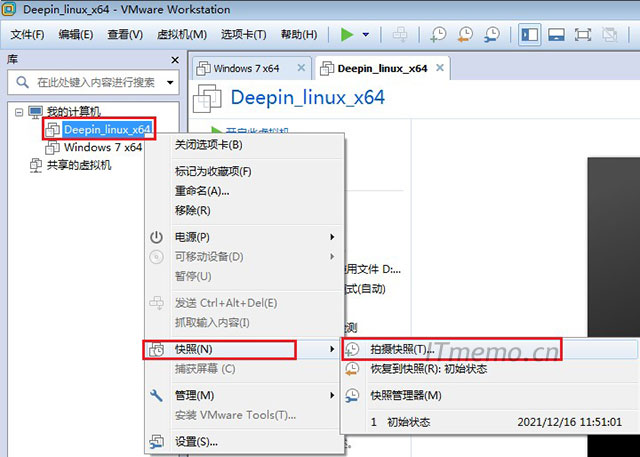This screenshot has height=457, width=640.
Task: Click the Send Ctrl+Alt+Del toolbar icon
Action: 400,35
